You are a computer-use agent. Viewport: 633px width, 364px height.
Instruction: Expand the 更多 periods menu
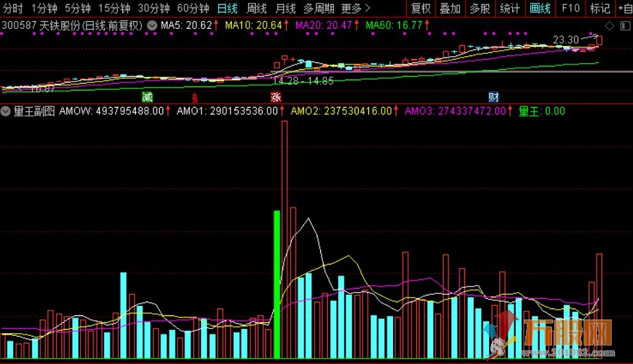(356, 8)
